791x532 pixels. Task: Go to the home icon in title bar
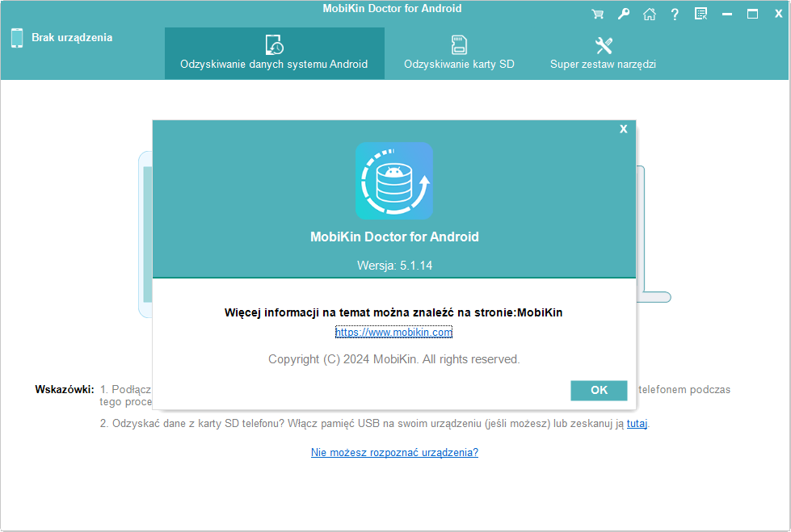tap(650, 14)
